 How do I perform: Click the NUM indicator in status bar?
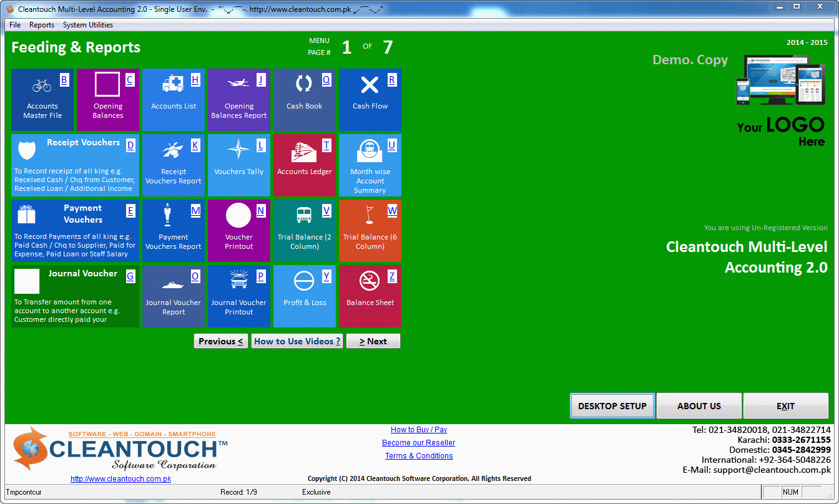pyautogui.click(x=790, y=492)
